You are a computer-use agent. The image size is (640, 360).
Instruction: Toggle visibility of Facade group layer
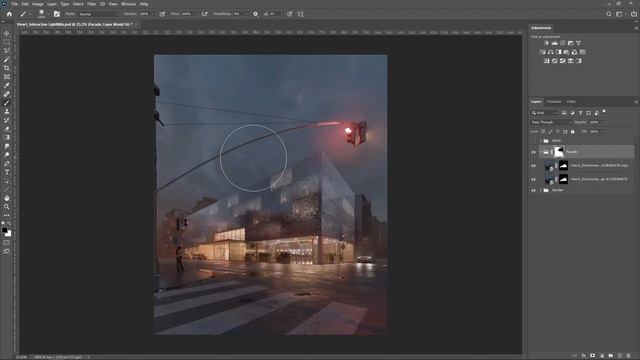tap(533, 152)
